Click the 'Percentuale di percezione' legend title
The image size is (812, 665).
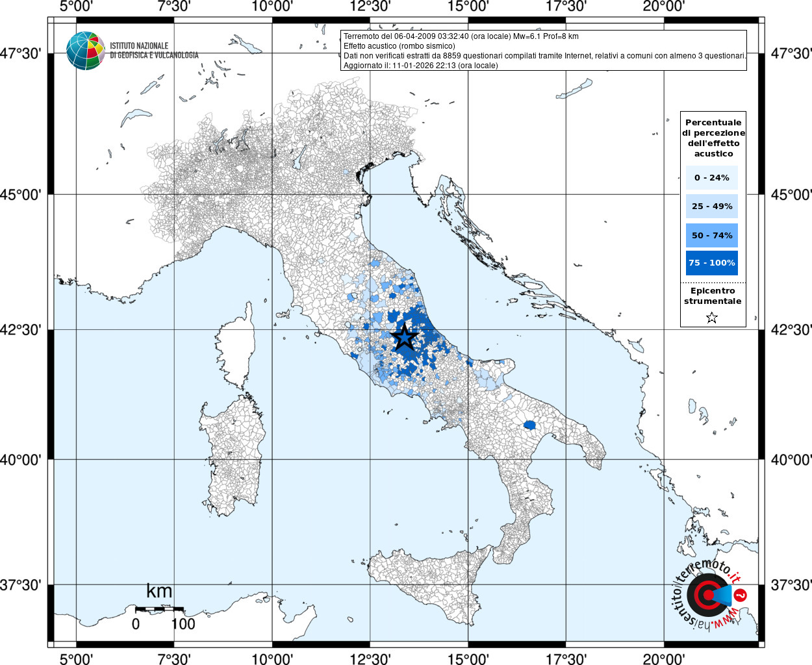click(x=713, y=138)
